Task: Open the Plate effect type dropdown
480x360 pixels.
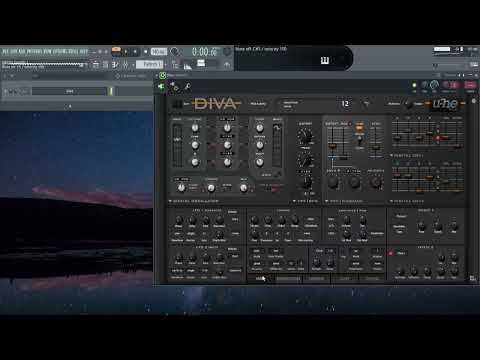Action: tap(401, 253)
